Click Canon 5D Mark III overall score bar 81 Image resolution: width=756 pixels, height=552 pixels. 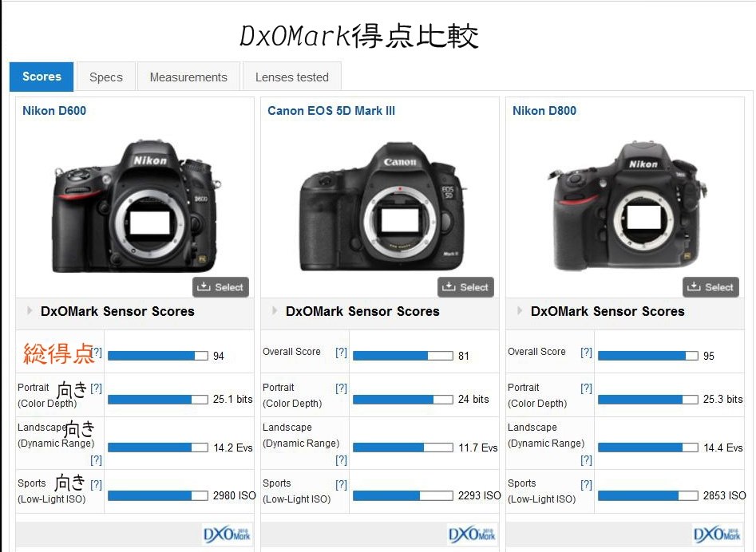click(403, 356)
